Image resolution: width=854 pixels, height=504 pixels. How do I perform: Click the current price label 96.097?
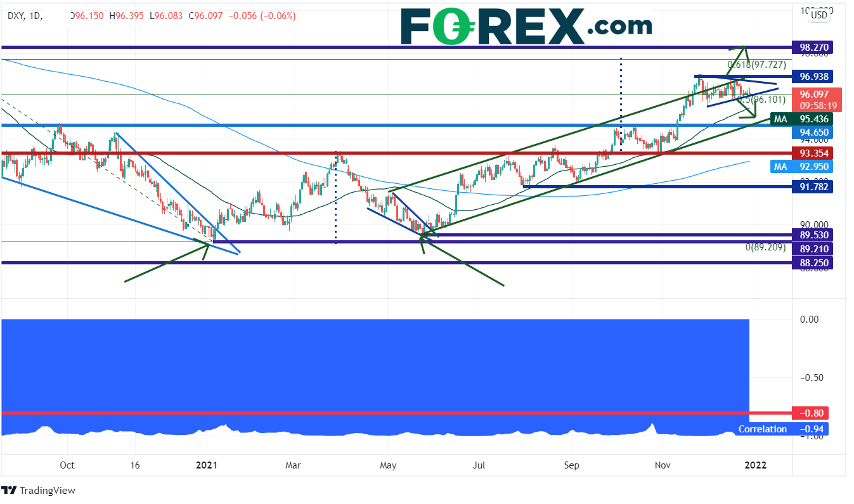coord(813,94)
